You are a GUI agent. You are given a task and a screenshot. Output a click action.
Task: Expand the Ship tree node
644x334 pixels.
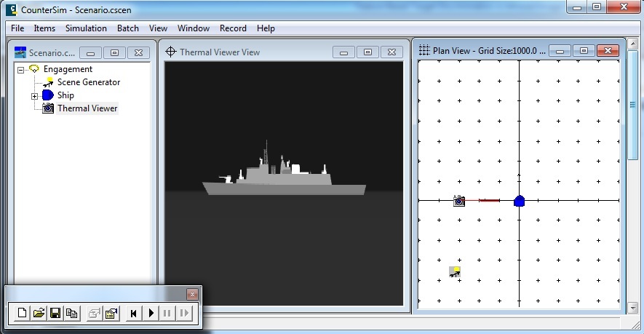34,96
